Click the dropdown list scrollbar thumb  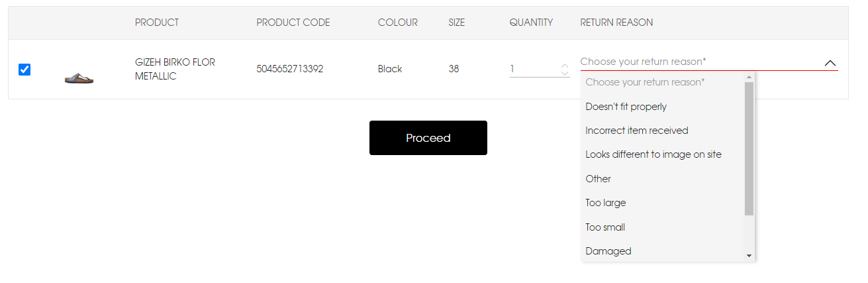749,148
